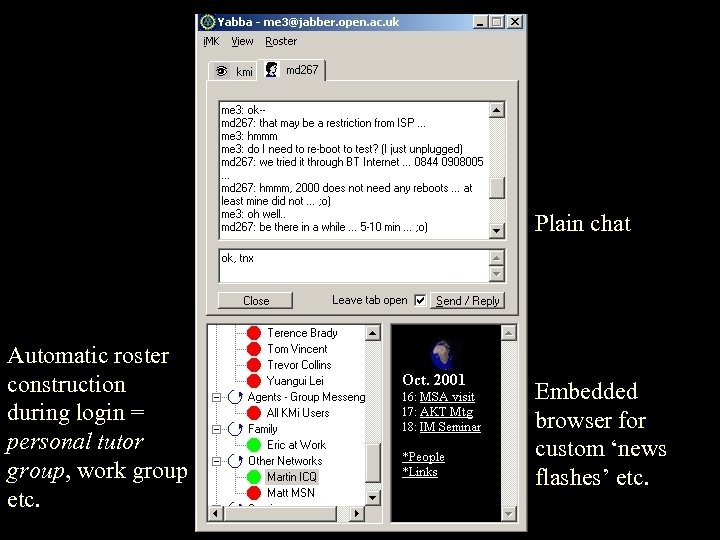Screen dimensions: 720x540
Task: Minimize the Yabba window
Action: coord(479,22)
